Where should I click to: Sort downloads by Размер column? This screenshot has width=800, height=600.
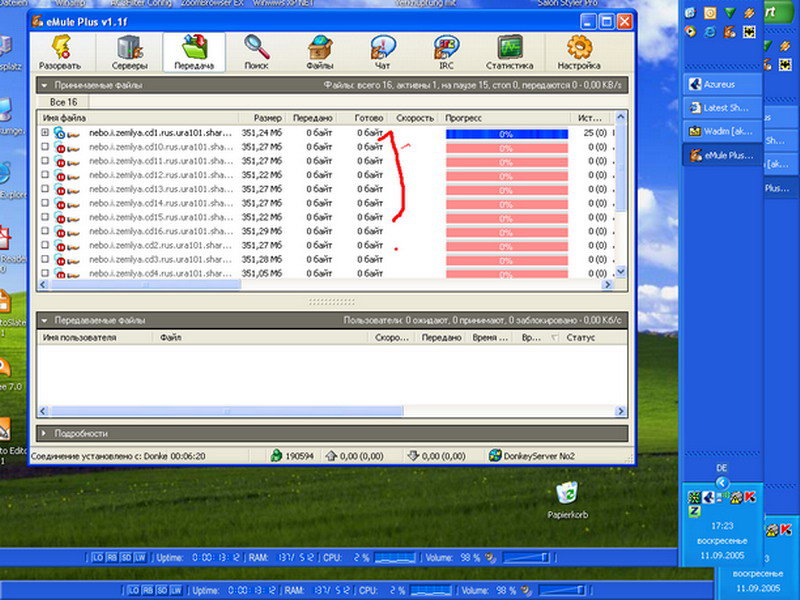[x=262, y=118]
